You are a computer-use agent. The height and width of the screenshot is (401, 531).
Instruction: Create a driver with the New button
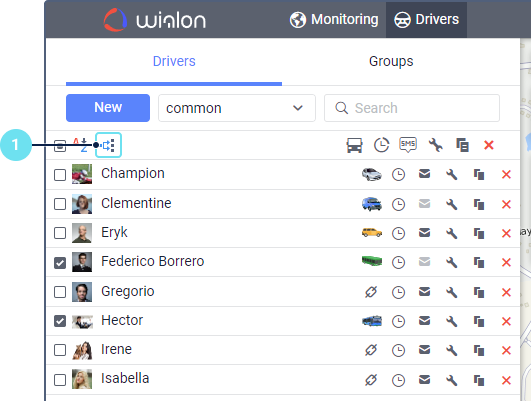point(108,108)
